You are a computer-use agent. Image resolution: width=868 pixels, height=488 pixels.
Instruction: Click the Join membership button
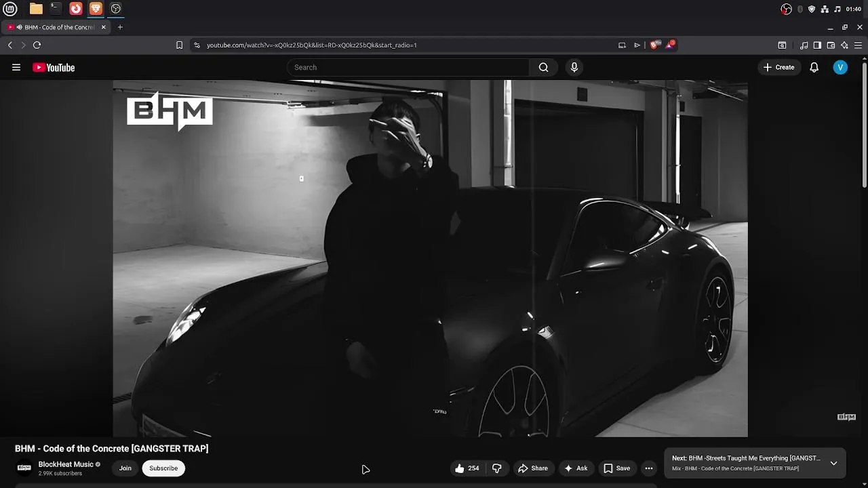(x=125, y=468)
